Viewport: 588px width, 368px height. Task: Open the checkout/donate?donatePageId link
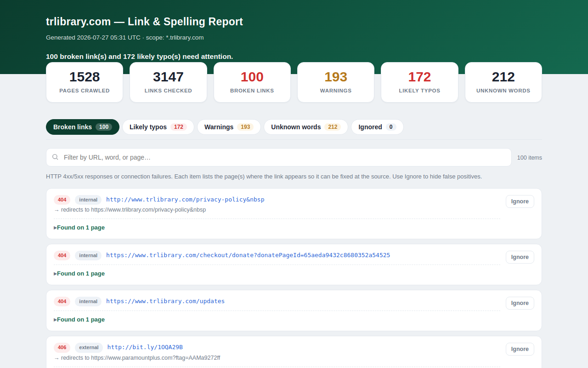point(248,255)
